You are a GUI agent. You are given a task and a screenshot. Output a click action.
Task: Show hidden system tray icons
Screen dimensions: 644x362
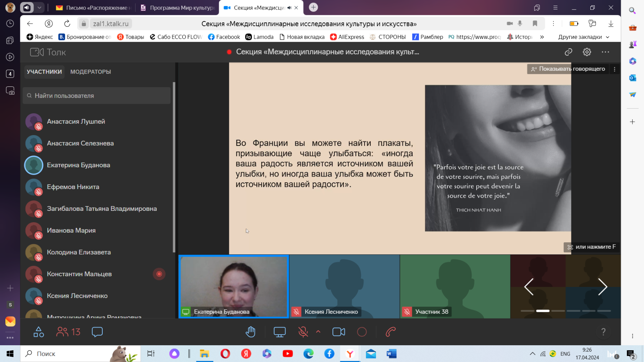click(x=532, y=354)
